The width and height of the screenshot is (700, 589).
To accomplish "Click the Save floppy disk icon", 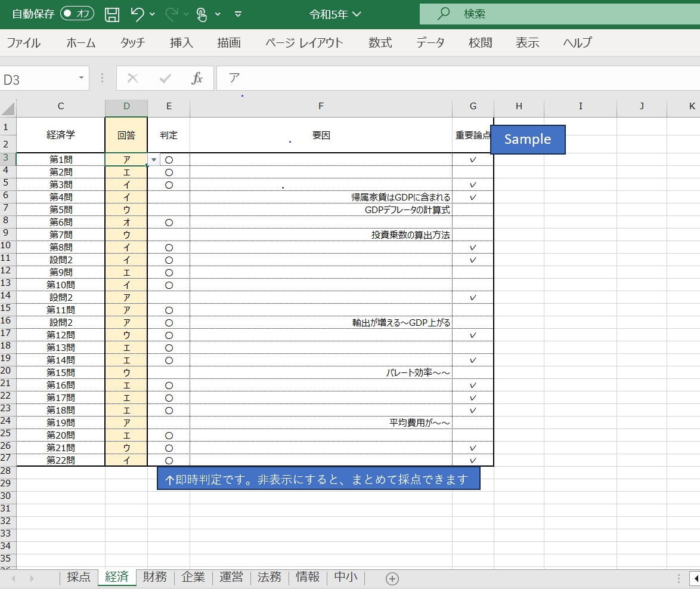I will pos(112,14).
